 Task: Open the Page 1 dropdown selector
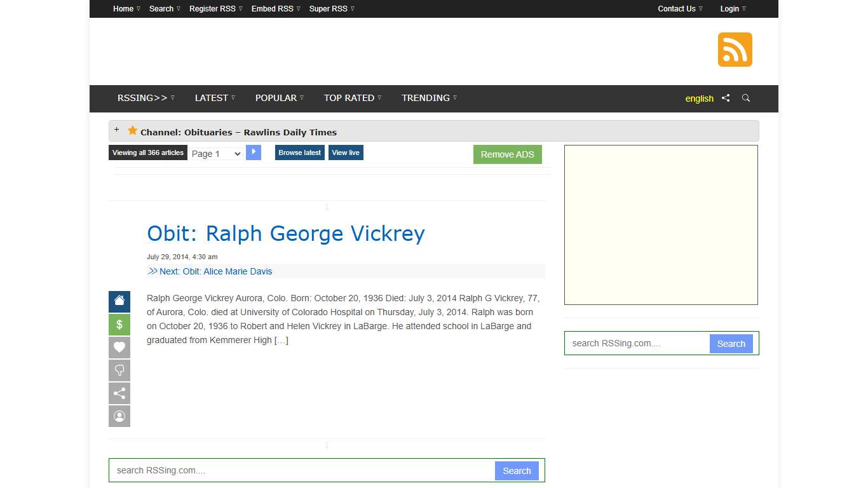216,154
